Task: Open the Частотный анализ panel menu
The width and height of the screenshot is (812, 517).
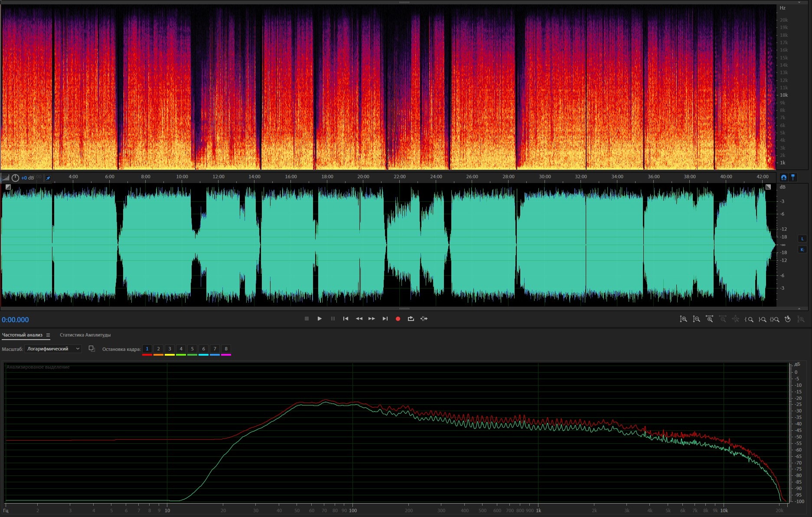Action: (x=48, y=335)
